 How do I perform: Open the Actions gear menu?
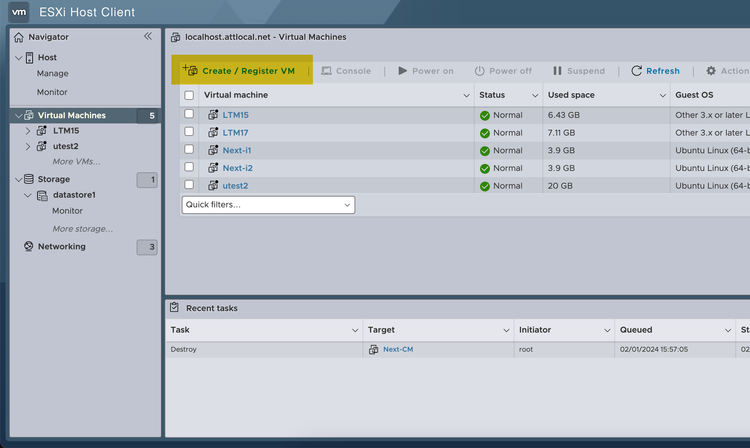pos(711,71)
